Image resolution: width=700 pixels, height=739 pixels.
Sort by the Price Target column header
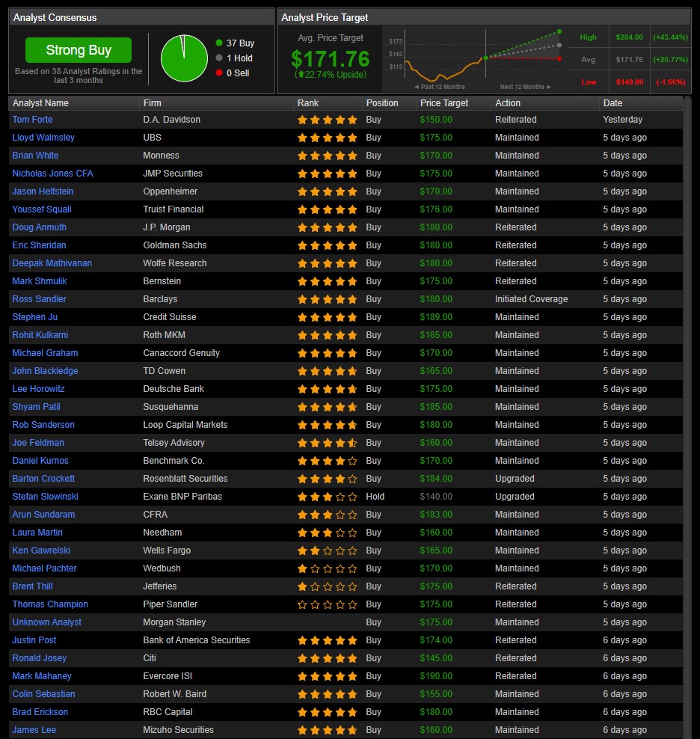[x=444, y=102]
